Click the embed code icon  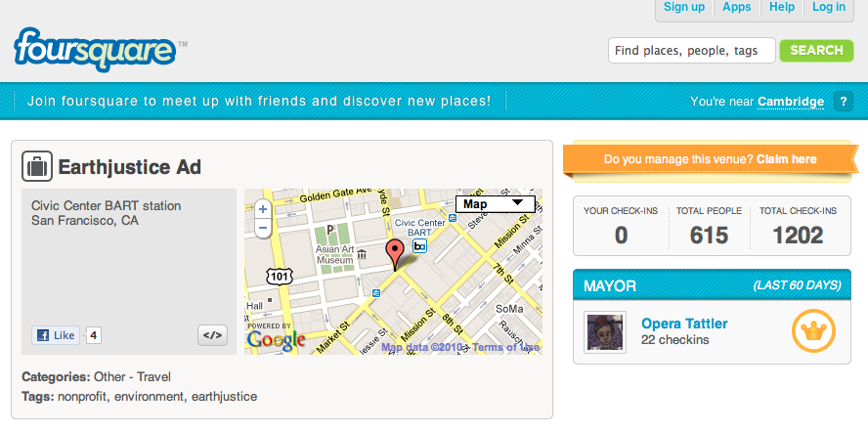tap(212, 335)
